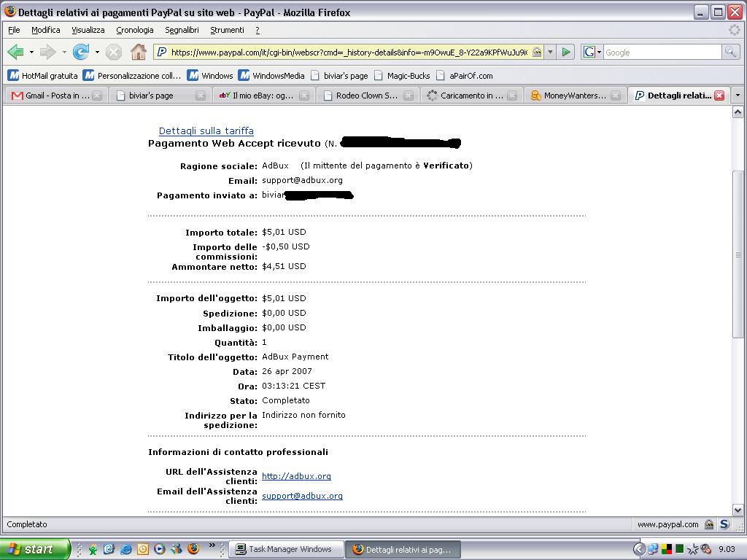Screen dimensions: 747x560
Task: Switch to Task Manager Windows taskbar button
Action: coord(287,550)
